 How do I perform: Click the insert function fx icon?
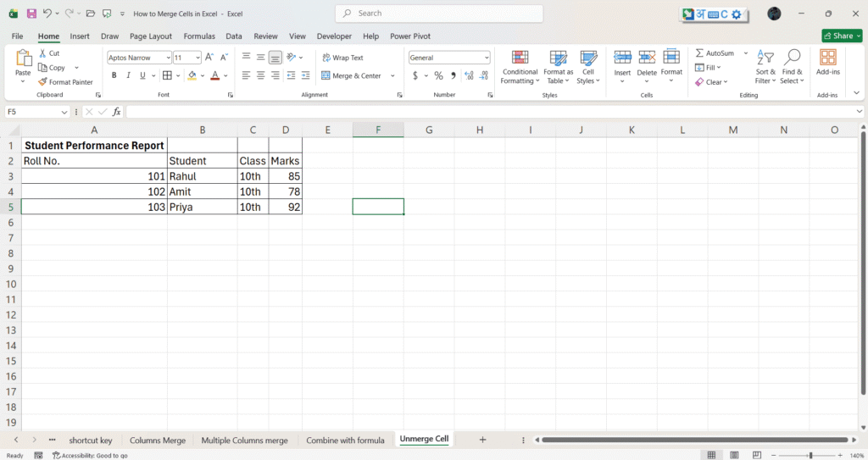click(x=116, y=112)
